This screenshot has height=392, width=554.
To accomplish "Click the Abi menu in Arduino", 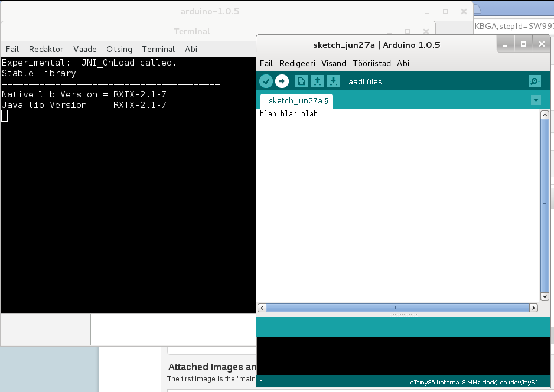I will pos(403,63).
